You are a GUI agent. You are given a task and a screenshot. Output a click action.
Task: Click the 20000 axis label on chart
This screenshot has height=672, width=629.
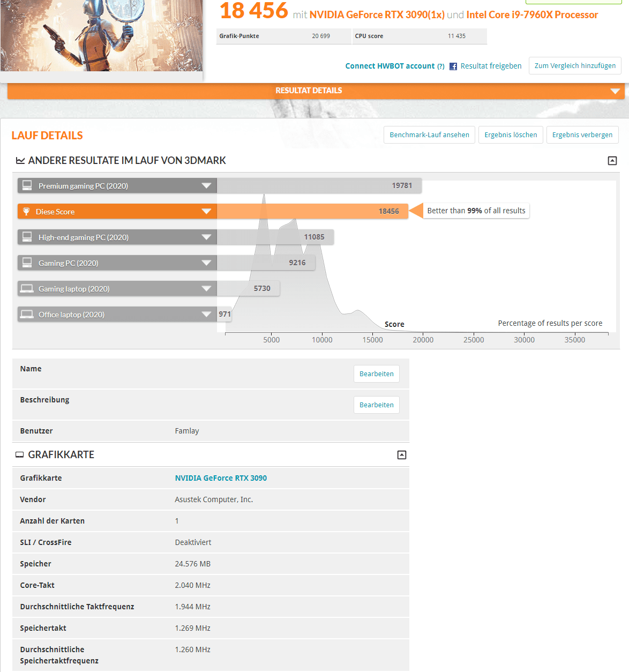423,340
